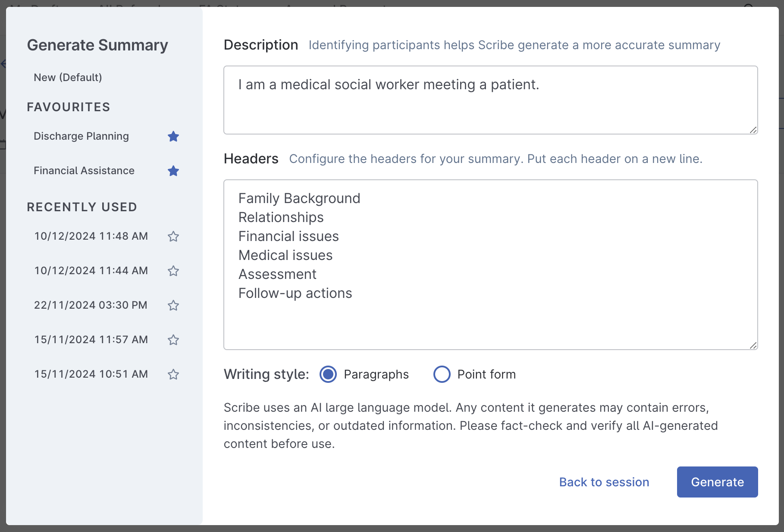Star the 22/11/2024 03:30 PM entry
The width and height of the screenshot is (784, 532).
point(173,305)
